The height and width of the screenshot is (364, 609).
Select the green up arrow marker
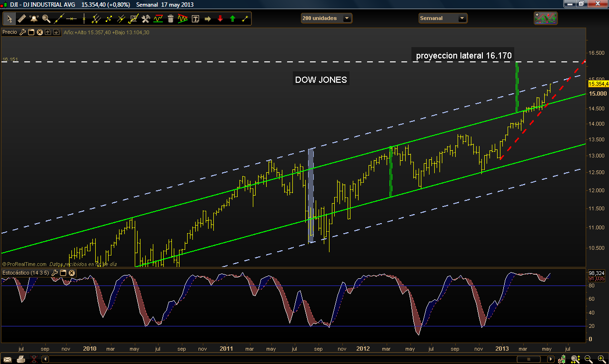point(232,19)
